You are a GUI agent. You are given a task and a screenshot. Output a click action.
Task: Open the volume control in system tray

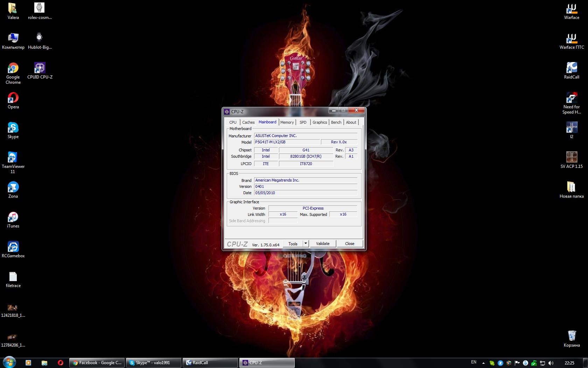pyautogui.click(x=551, y=363)
